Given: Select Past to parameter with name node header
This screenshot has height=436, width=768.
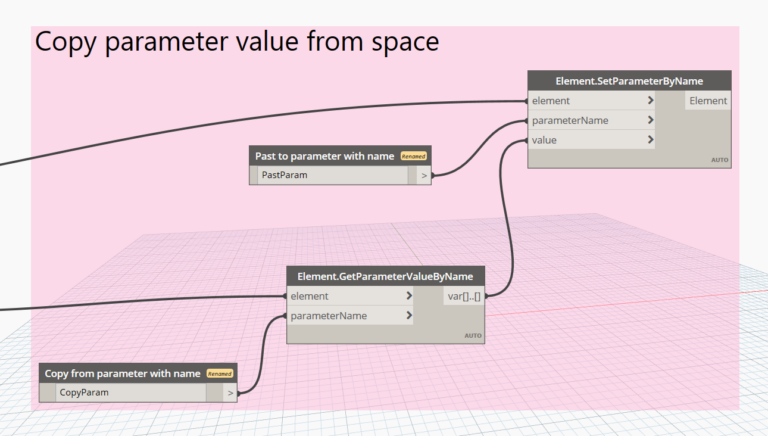Looking at the screenshot, I should tap(340, 156).
